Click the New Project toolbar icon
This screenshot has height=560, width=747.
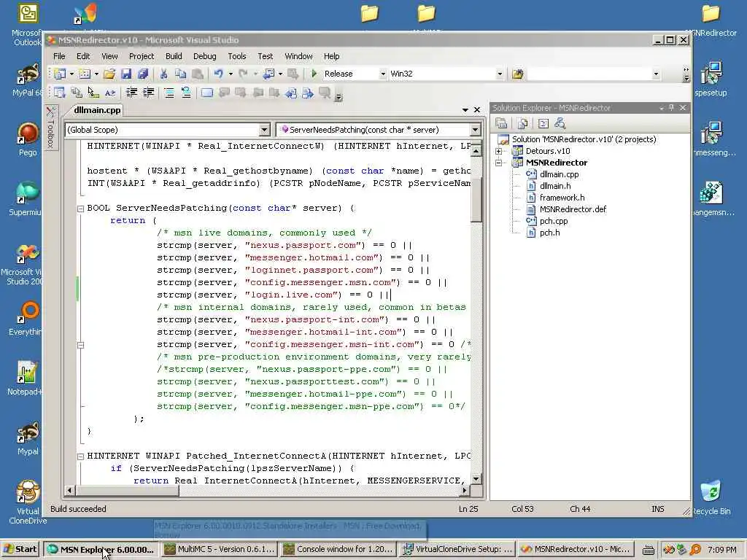point(60,74)
